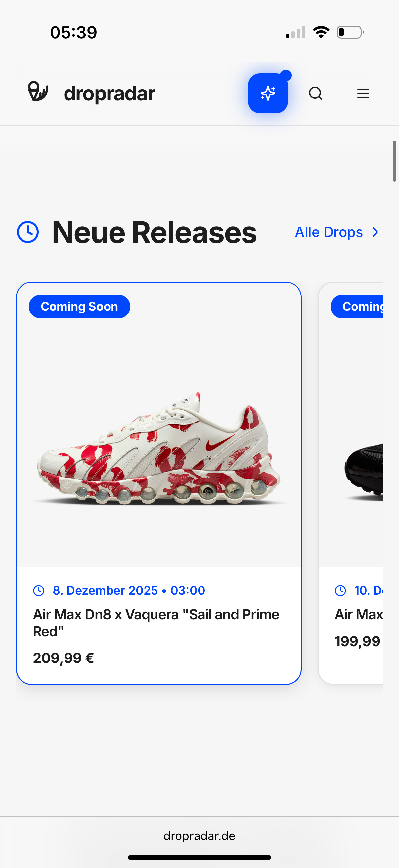Follow the Alle Drops link

329,232
